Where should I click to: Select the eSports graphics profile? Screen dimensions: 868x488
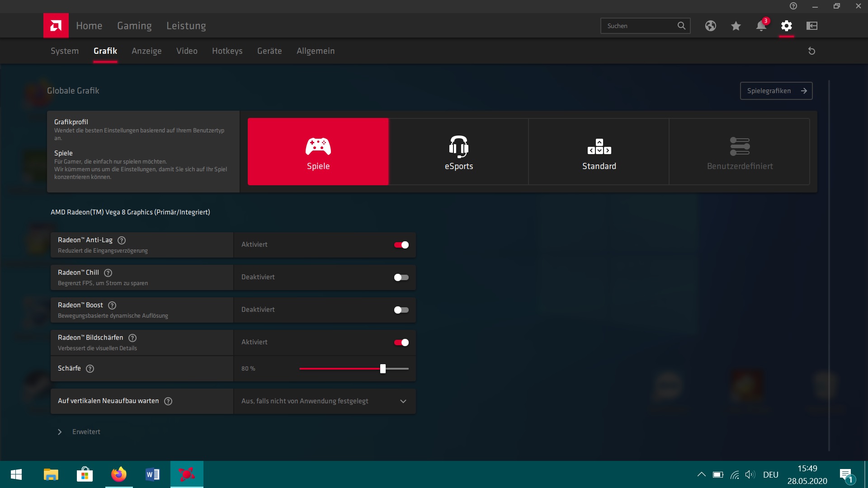pos(458,152)
